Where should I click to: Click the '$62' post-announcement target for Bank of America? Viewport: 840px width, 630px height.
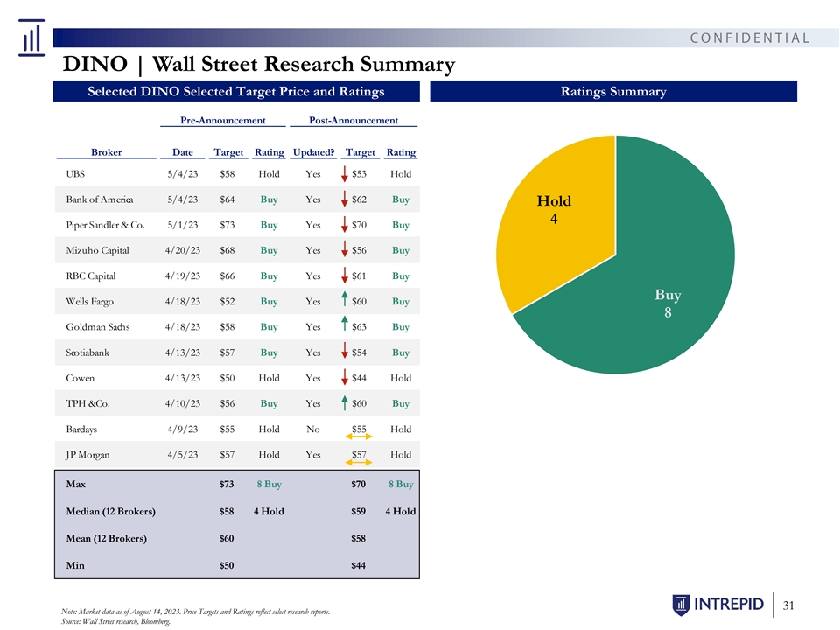tap(359, 199)
